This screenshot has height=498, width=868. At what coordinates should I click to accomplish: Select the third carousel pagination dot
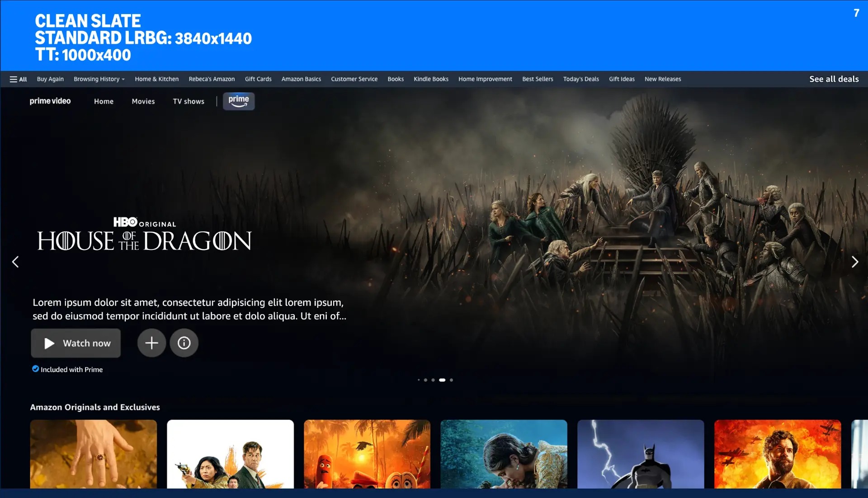point(433,380)
